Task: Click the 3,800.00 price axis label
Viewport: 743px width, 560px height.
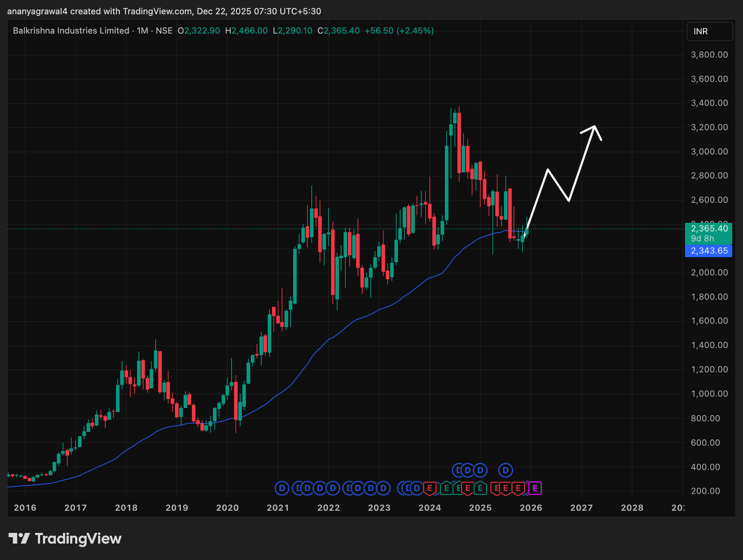Action: pos(709,55)
